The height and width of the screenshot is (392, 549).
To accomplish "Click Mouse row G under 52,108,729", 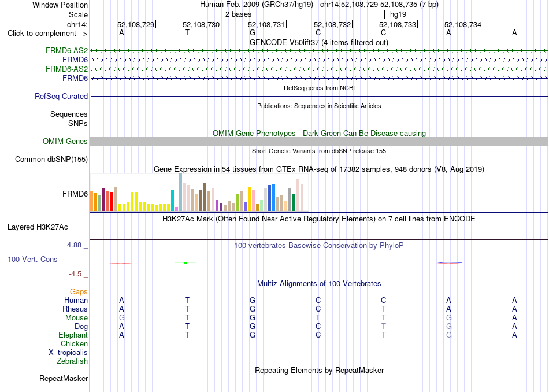I will (121, 318).
